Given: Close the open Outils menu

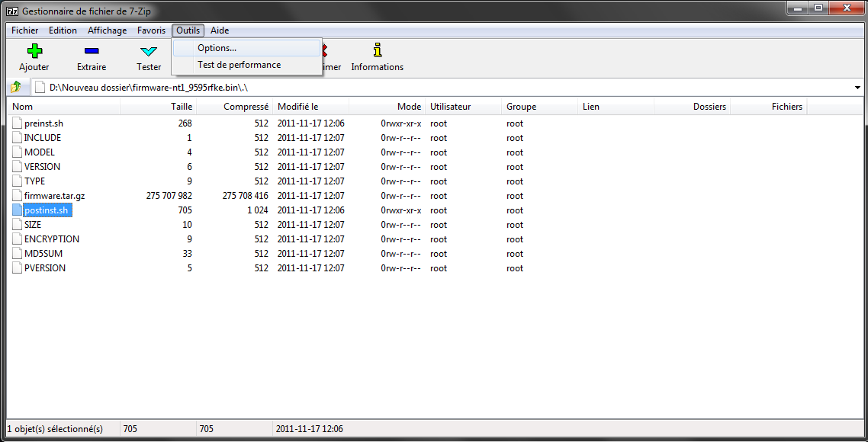Looking at the screenshot, I should click(188, 30).
